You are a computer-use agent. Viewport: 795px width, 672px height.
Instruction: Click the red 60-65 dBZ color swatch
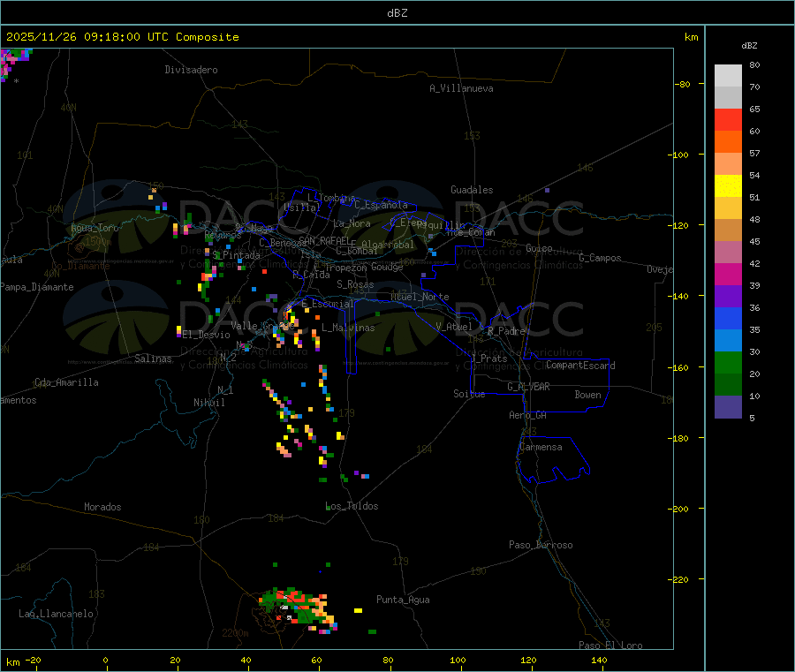(x=728, y=119)
